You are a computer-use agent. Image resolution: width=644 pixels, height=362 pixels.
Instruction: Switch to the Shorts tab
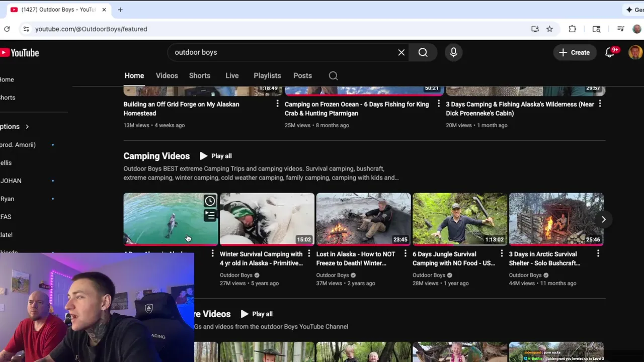pyautogui.click(x=200, y=75)
